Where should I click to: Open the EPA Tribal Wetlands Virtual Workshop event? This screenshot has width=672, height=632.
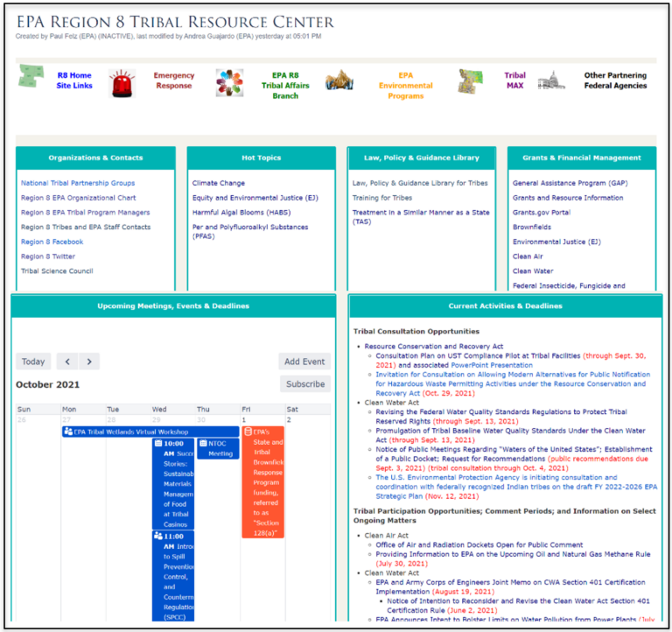(131, 432)
